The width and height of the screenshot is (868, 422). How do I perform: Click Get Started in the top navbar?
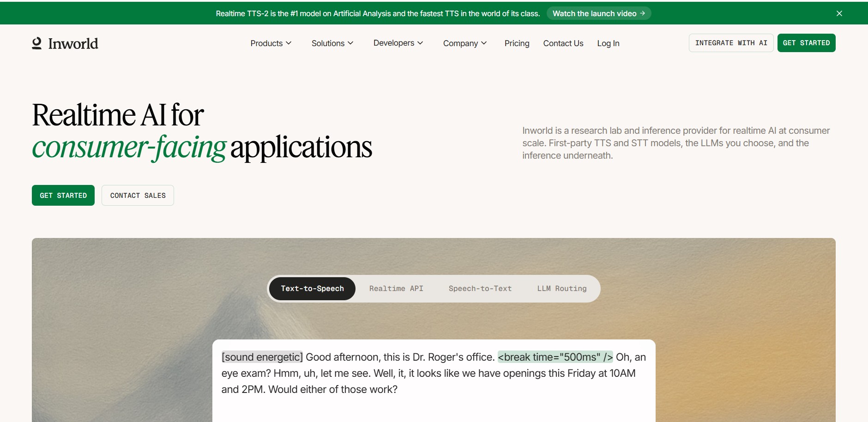[x=807, y=43]
